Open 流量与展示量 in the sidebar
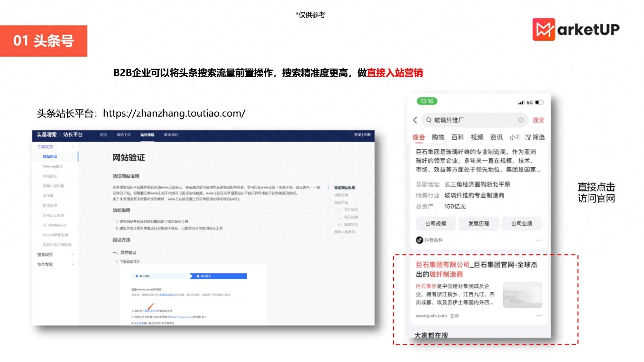Image resolution: width=644 pixels, height=362 pixels. [x=53, y=186]
